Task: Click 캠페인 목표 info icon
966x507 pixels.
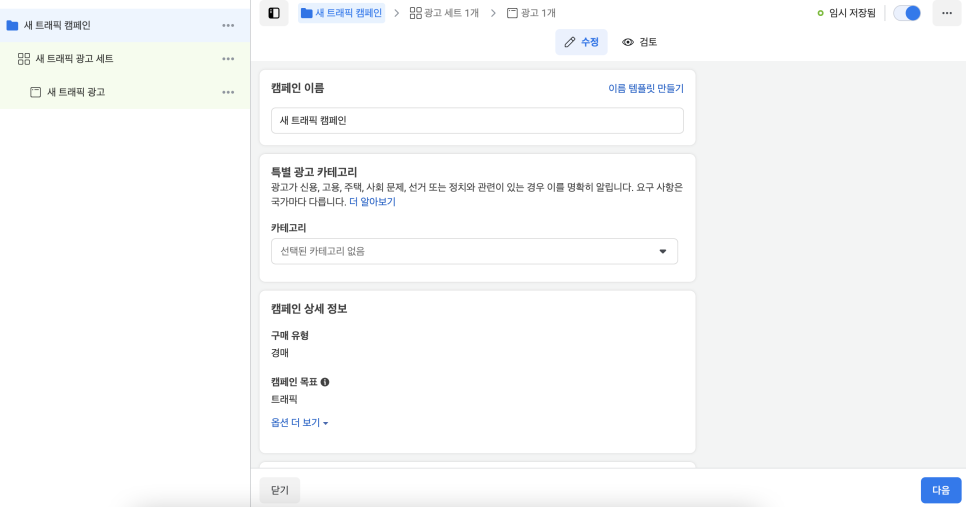Action: click(x=325, y=382)
